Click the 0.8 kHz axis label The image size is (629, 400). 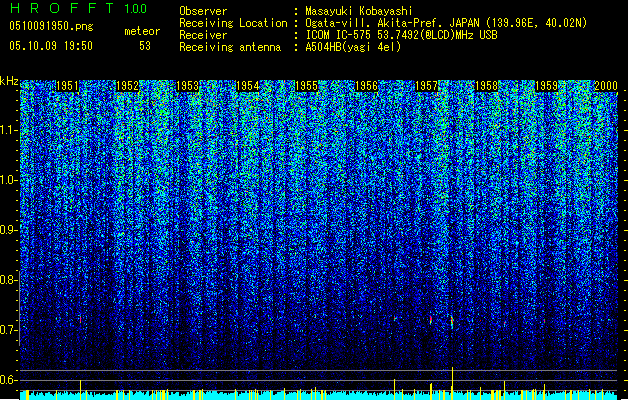point(8,280)
